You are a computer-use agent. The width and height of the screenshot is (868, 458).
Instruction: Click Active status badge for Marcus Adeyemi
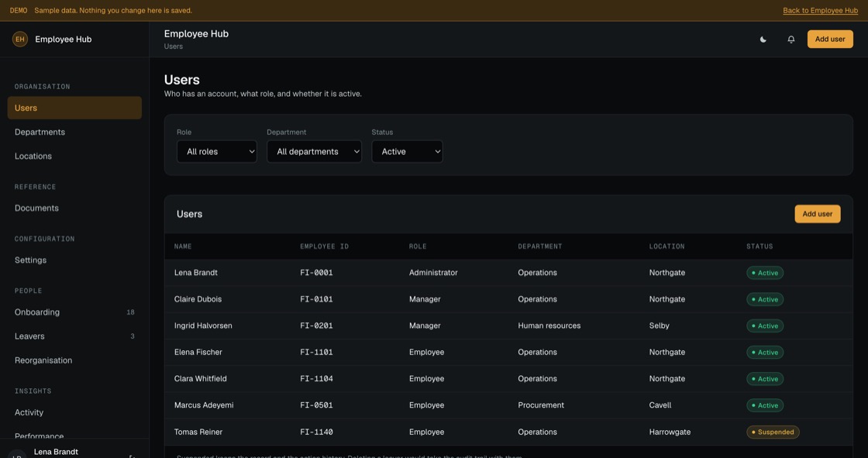[765, 405]
